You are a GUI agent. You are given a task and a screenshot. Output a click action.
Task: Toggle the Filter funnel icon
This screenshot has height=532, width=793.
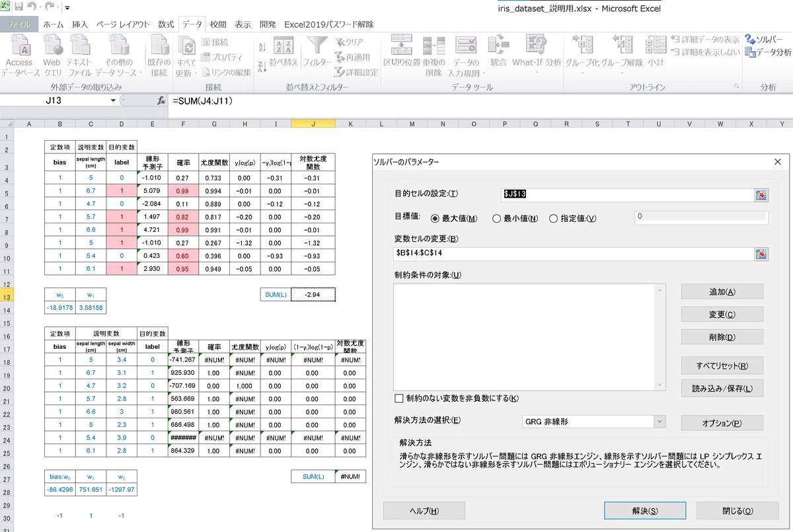(318, 53)
